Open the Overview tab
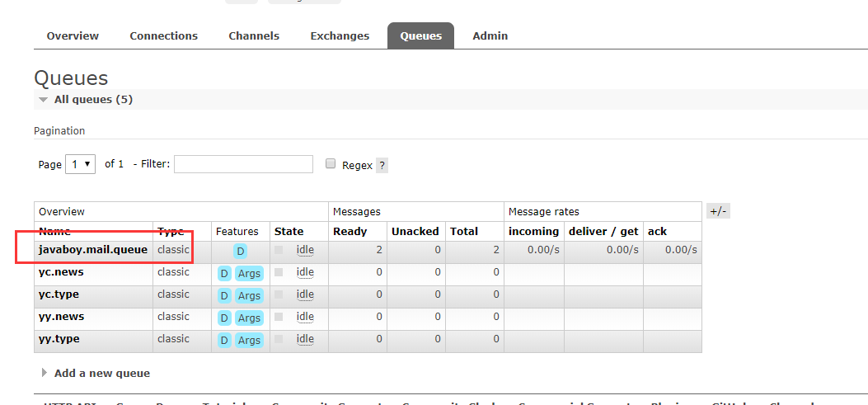The width and height of the screenshot is (868, 405). [x=73, y=36]
